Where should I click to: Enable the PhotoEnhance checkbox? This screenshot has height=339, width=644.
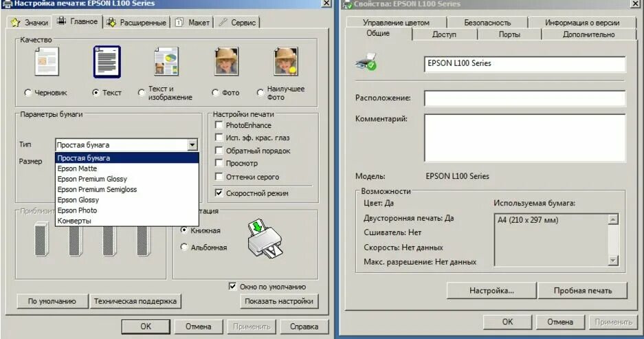pos(219,125)
